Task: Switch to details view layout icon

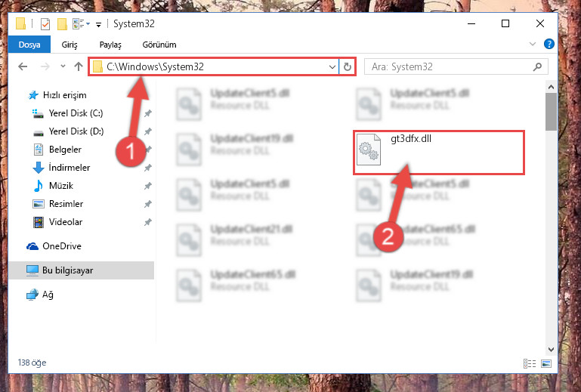Action: tap(530, 363)
